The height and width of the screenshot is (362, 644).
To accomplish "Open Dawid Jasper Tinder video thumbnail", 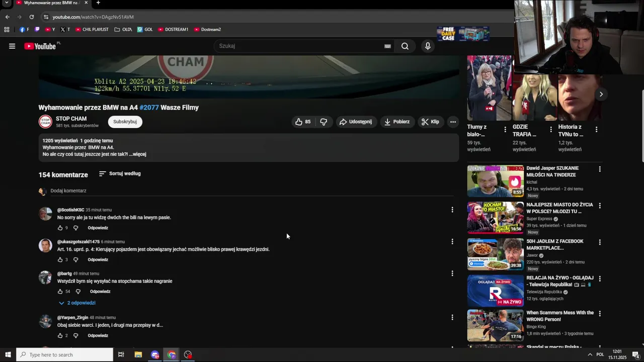I will click(x=495, y=181).
